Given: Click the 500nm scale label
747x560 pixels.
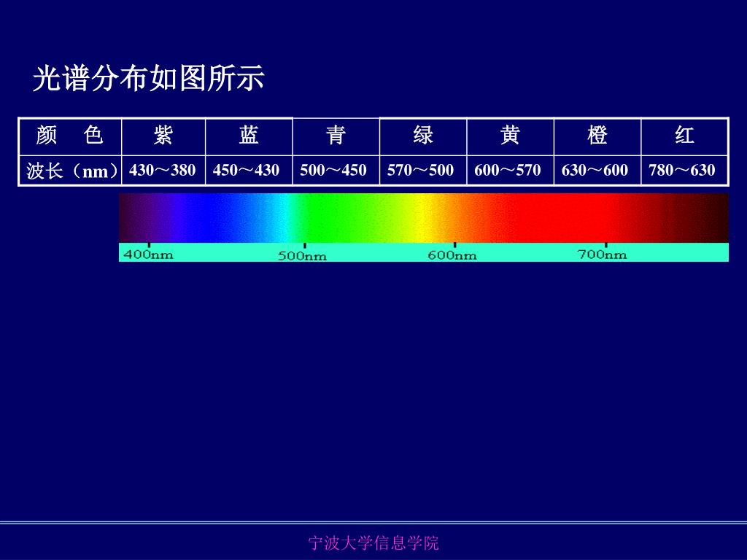Looking at the screenshot, I should (302, 256).
